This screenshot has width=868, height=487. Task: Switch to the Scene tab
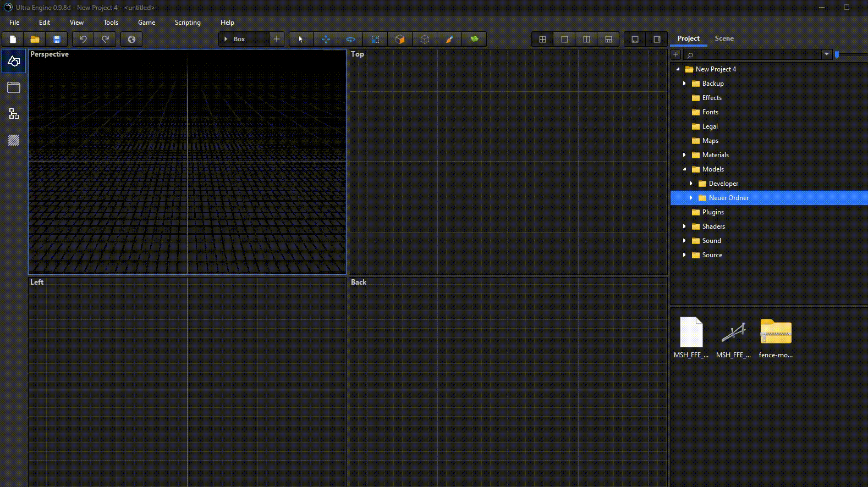tap(724, 38)
